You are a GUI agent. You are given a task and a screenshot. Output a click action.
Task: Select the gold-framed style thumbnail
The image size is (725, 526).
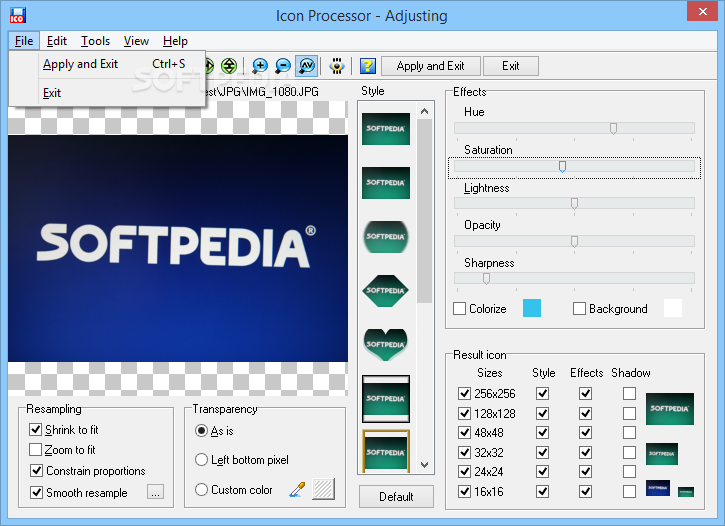pyautogui.click(x=386, y=451)
